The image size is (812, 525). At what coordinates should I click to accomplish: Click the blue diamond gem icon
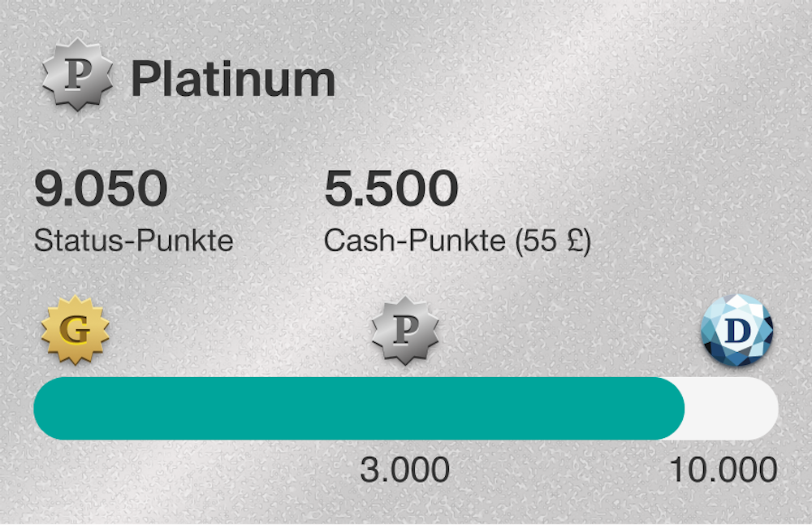point(736,330)
